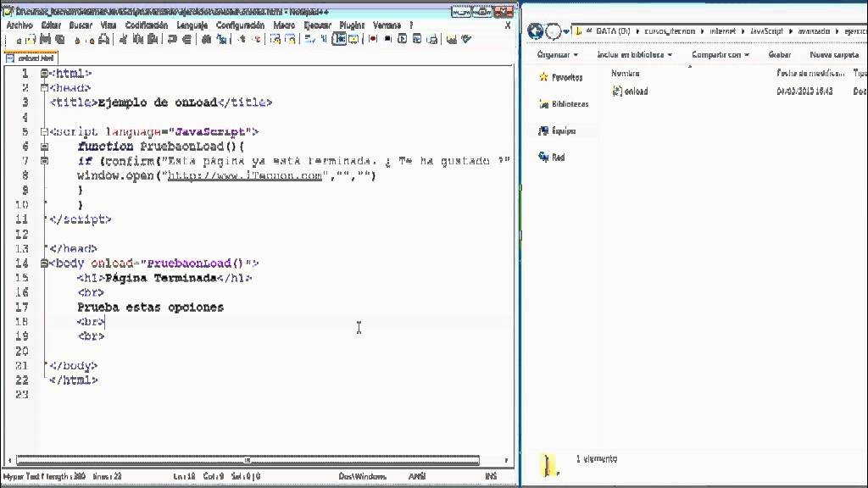This screenshot has height=488, width=868.
Task: Collapse the head fold marker on line 2
Action: (44, 87)
